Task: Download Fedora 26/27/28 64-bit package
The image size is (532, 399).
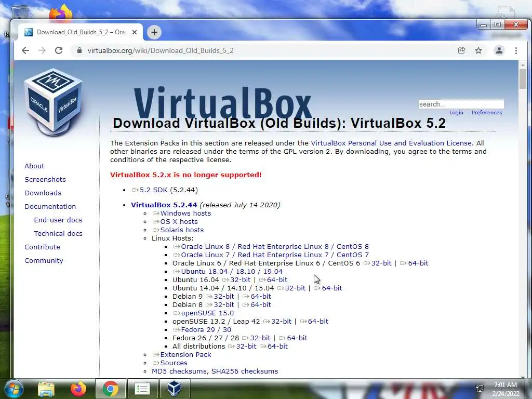Action: pyautogui.click(x=293, y=338)
